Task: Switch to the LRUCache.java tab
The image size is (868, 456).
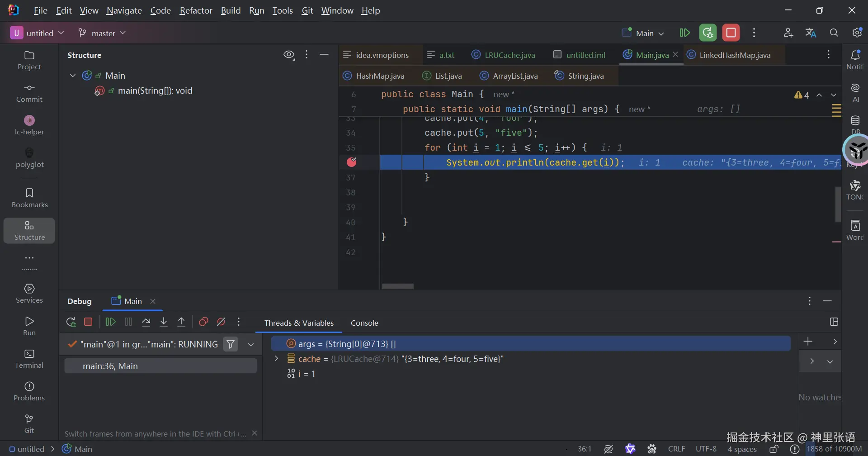Action: coord(503,55)
